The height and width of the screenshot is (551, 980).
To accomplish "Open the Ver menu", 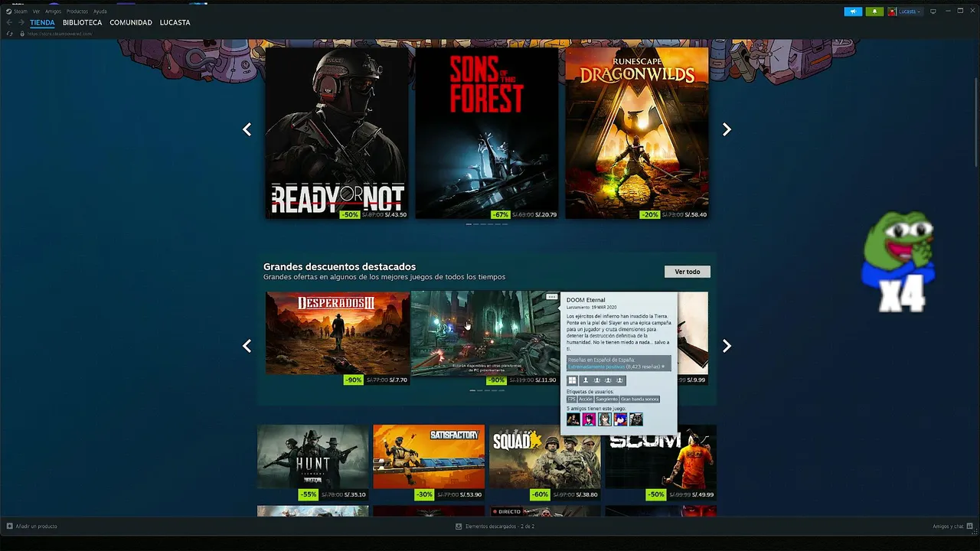I will click(36, 11).
